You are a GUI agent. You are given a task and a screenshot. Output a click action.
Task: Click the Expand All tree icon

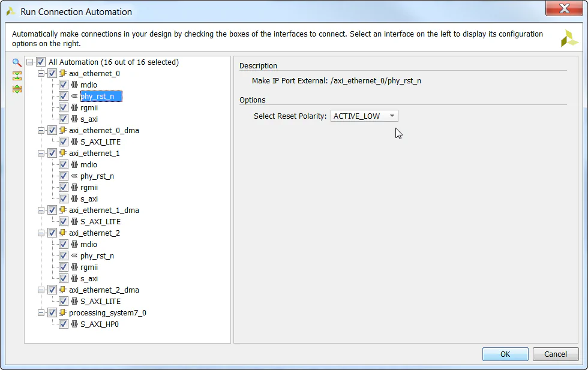point(17,89)
